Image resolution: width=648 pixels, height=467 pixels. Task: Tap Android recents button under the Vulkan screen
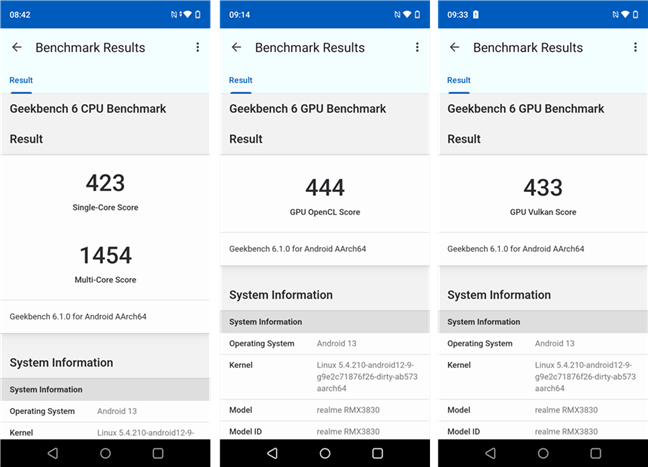(596, 453)
